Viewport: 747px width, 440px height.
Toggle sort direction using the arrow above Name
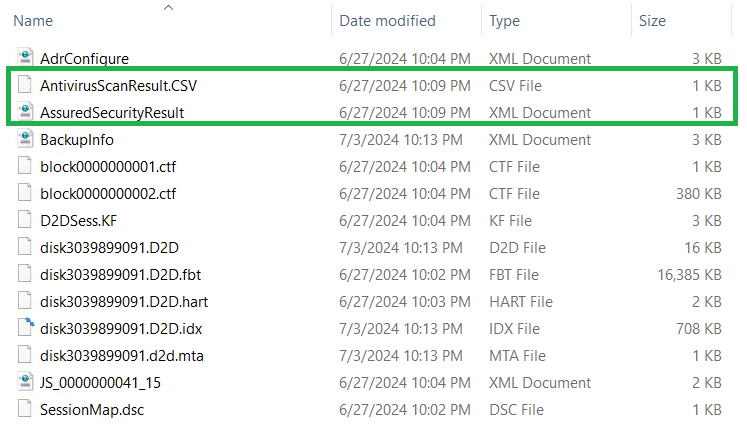coord(168,7)
